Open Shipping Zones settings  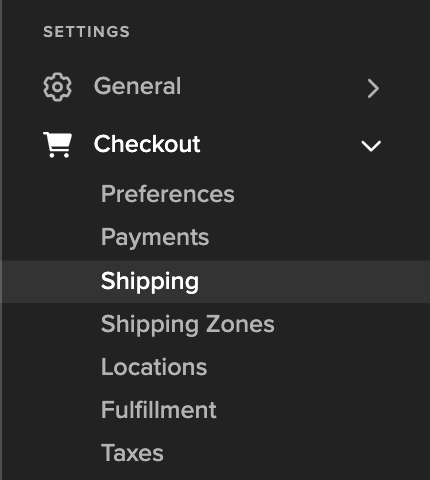[188, 324]
